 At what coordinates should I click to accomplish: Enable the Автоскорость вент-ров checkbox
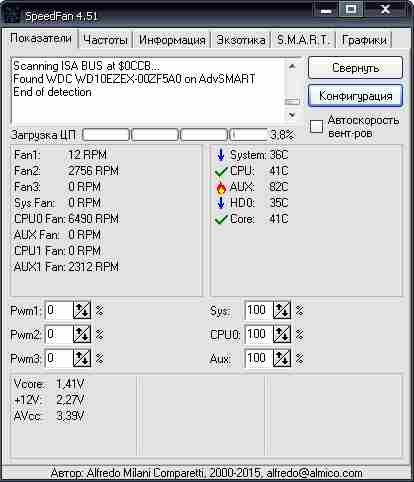coord(316,126)
